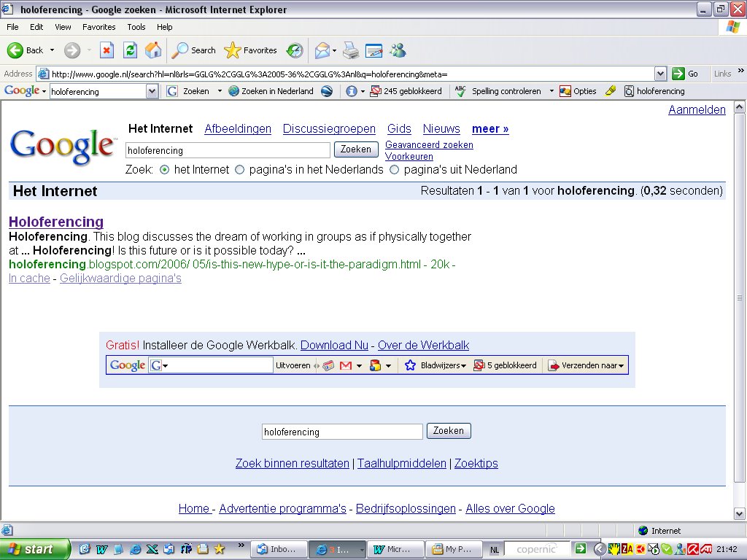Open Geavanceerd zoeken link
The width and height of the screenshot is (747, 560).
coord(429,145)
